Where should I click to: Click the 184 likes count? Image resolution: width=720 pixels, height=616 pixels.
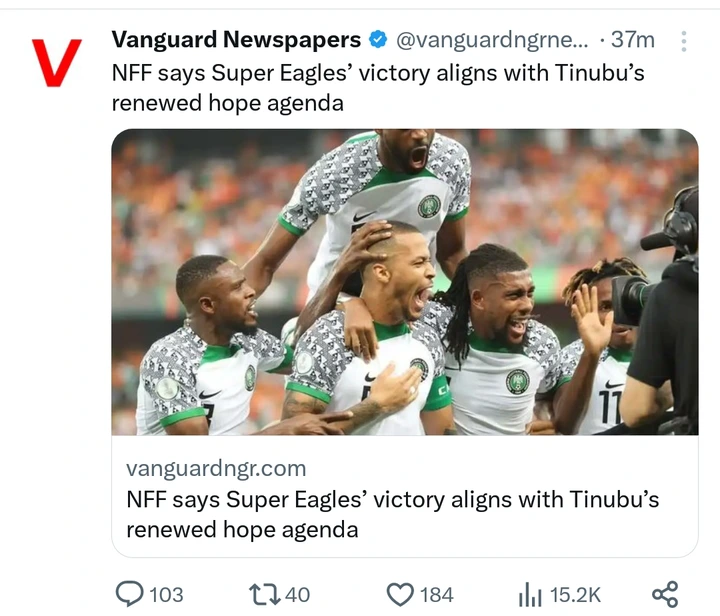click(x=437, y=595)
